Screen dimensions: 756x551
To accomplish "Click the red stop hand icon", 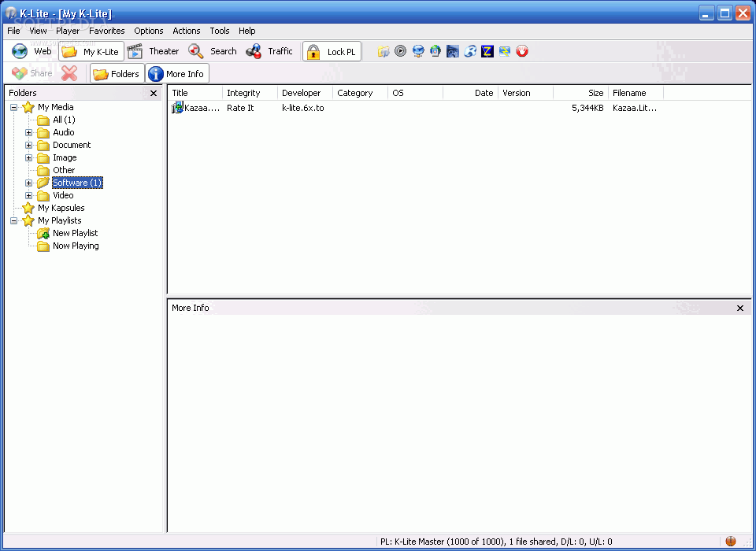I will [522, 51].
